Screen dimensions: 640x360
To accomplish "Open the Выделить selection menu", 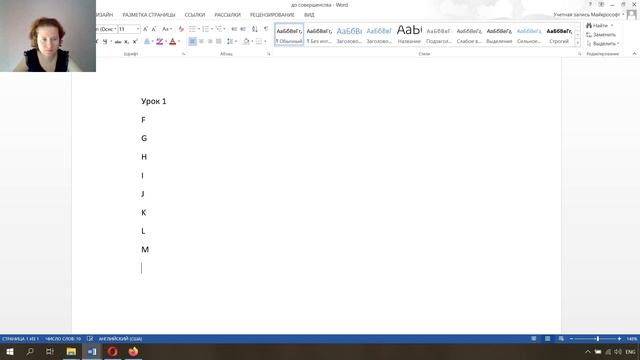I will click(603, 44).
